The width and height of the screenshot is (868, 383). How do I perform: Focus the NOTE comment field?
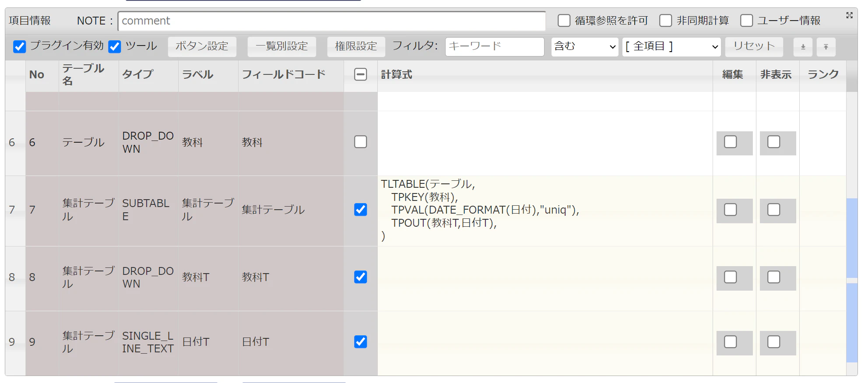(x=332, y=21)
